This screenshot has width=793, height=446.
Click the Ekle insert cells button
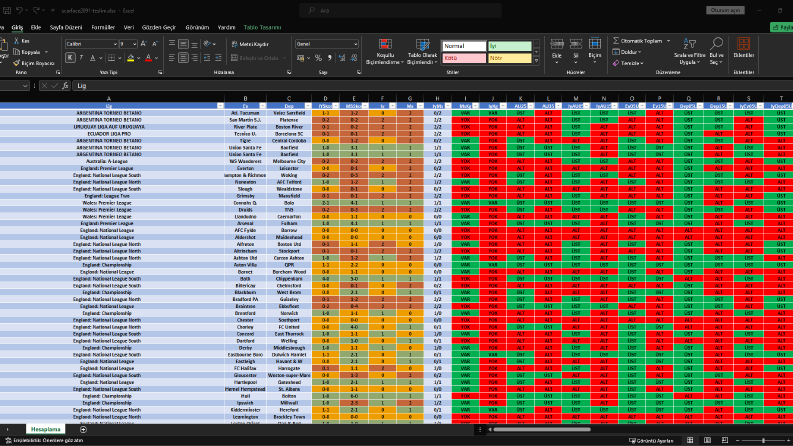pyautogui.click(x=557, y=51)
